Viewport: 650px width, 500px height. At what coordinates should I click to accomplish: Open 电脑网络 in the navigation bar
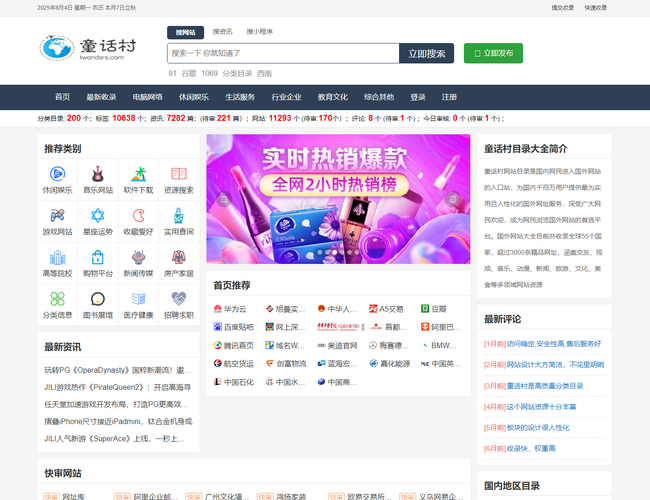147,97
